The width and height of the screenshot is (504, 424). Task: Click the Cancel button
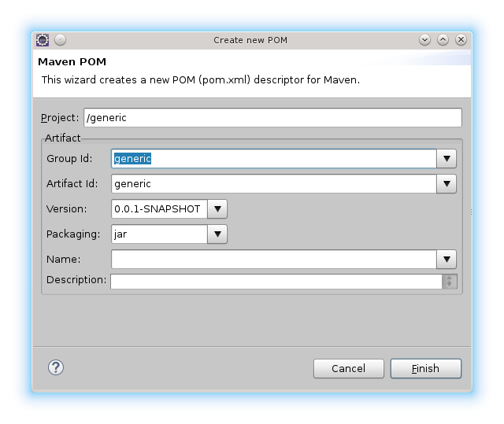coord(349,368)
